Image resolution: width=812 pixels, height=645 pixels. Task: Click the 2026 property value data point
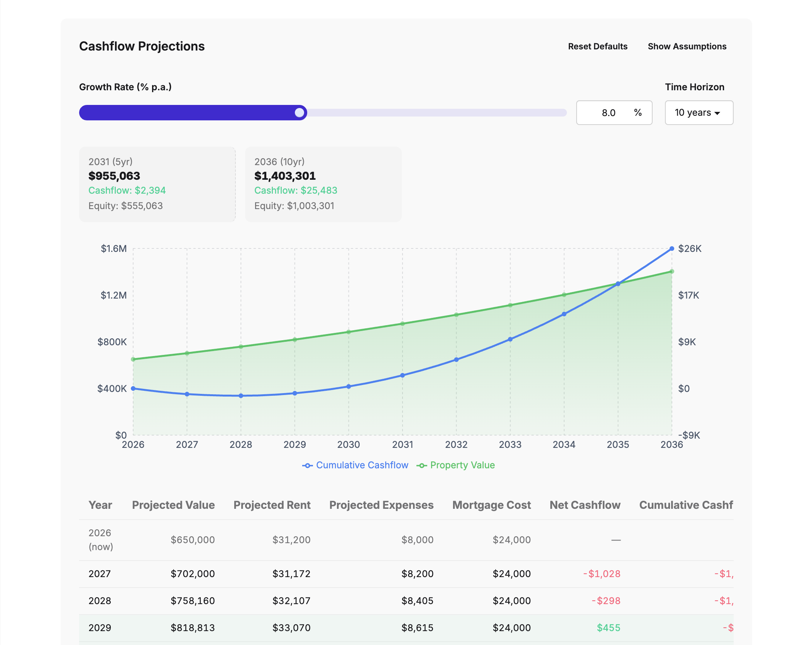133,359
